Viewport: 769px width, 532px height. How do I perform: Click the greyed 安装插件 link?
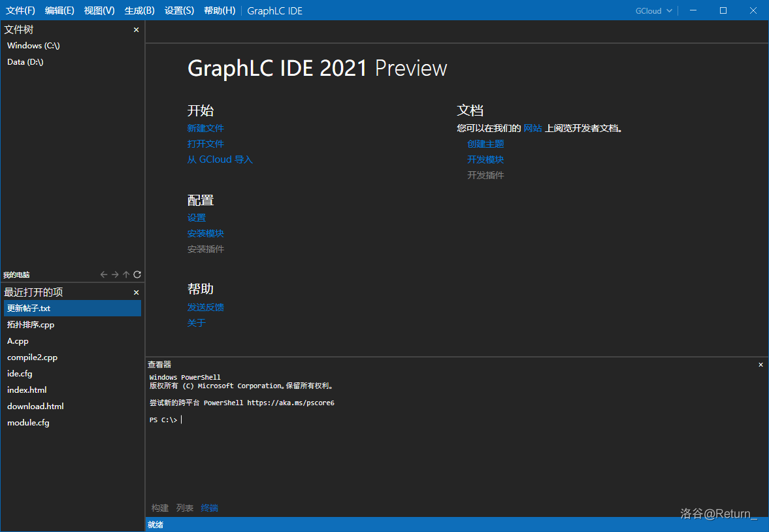(206, 249)
